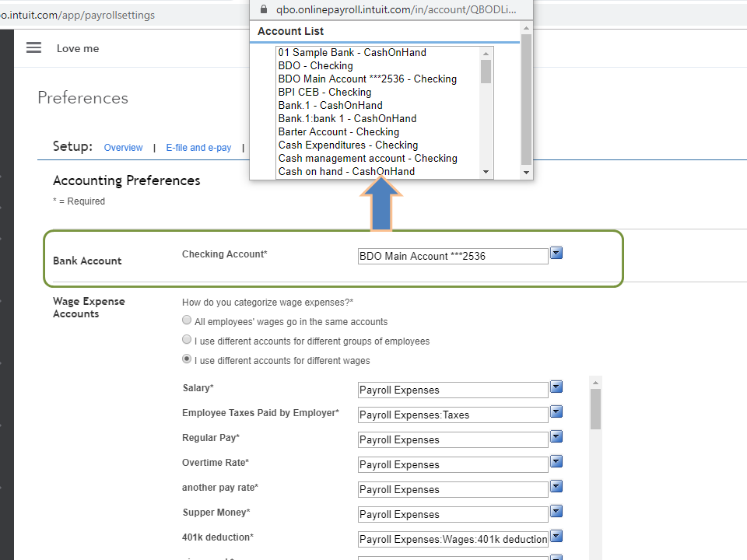
Task: Click the another pay rate input field
Action: (x=453, y=489)
